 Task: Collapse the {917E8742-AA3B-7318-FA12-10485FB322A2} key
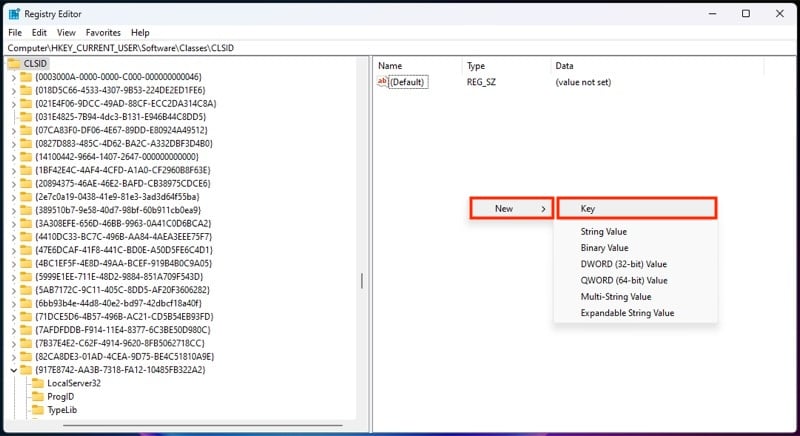[14, 370]
